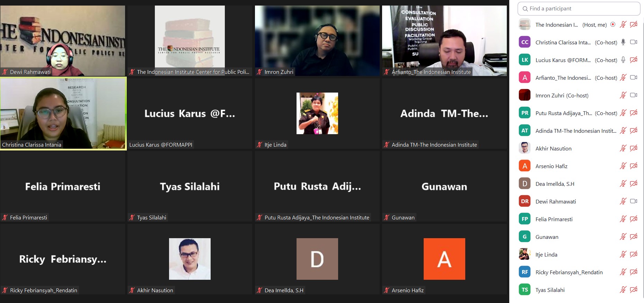The image size is (644, 303).
Task: Click Lucius Karus microphone icon in list
Action: (623, 60)
